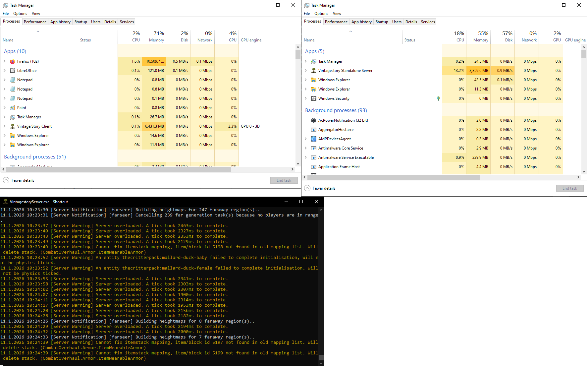This screenshot has width=588, height=367.
Task: Switch to Performance tab in left Task Manager
Action: pyautogui.click(x=35, y=22)
